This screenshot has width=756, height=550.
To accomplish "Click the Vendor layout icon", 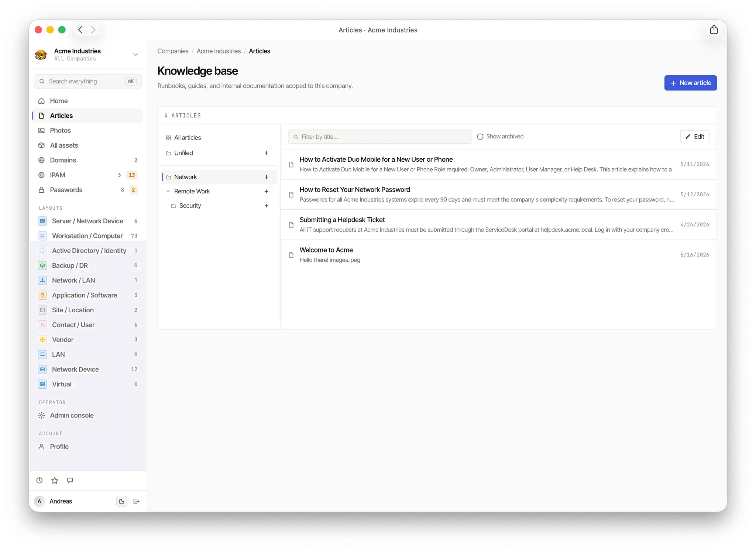I will pos(42,340).
